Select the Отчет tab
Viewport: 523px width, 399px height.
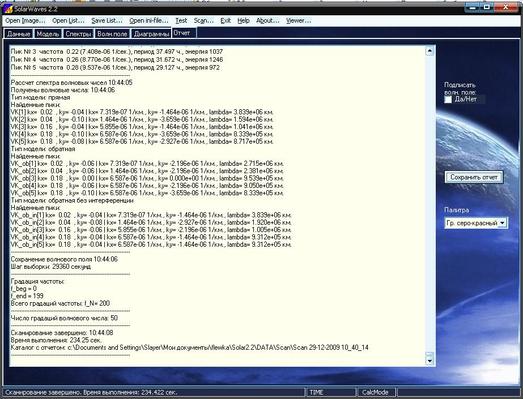click(184, 33)
